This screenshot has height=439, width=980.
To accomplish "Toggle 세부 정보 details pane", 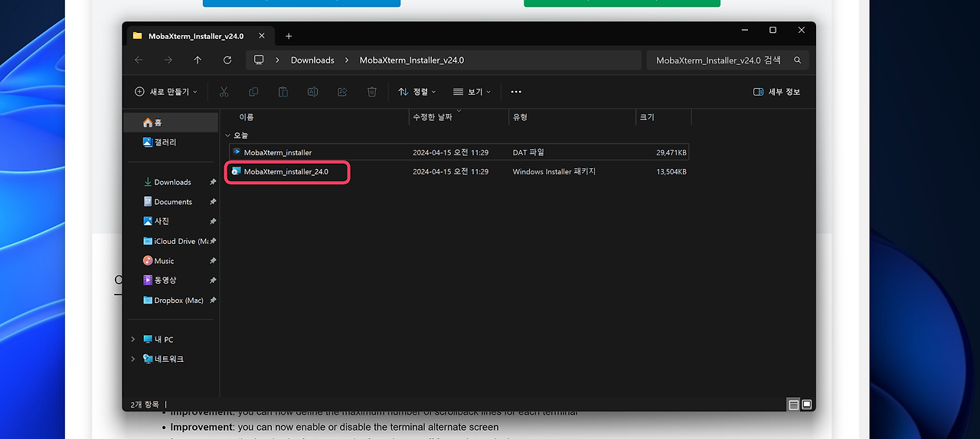I will pos(777,92).
